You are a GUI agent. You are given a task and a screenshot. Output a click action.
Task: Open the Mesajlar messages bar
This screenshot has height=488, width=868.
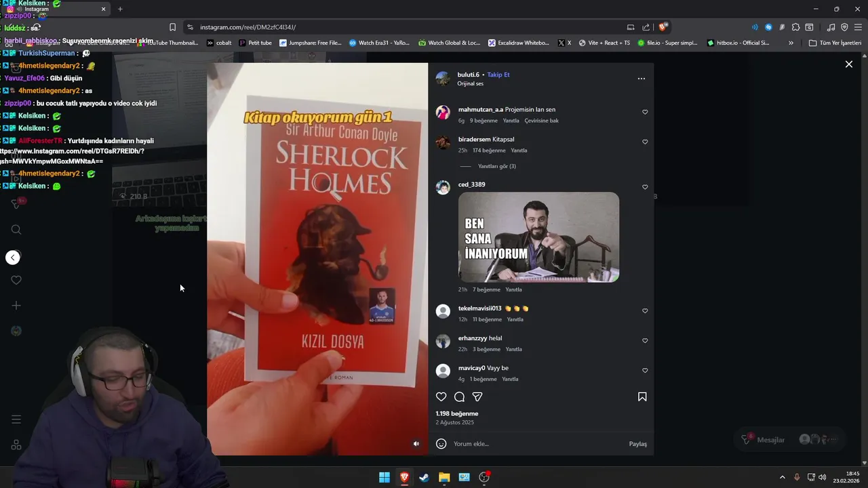[x=790, y=440]
